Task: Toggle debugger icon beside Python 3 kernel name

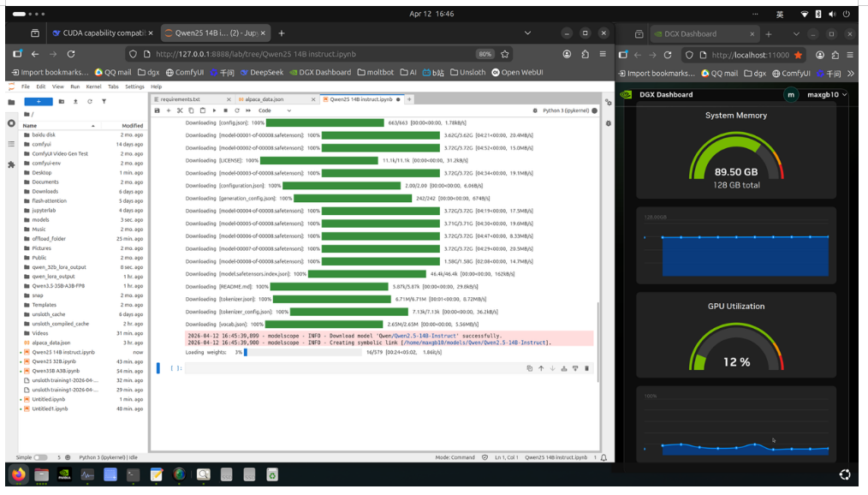Action: (535, 110)
